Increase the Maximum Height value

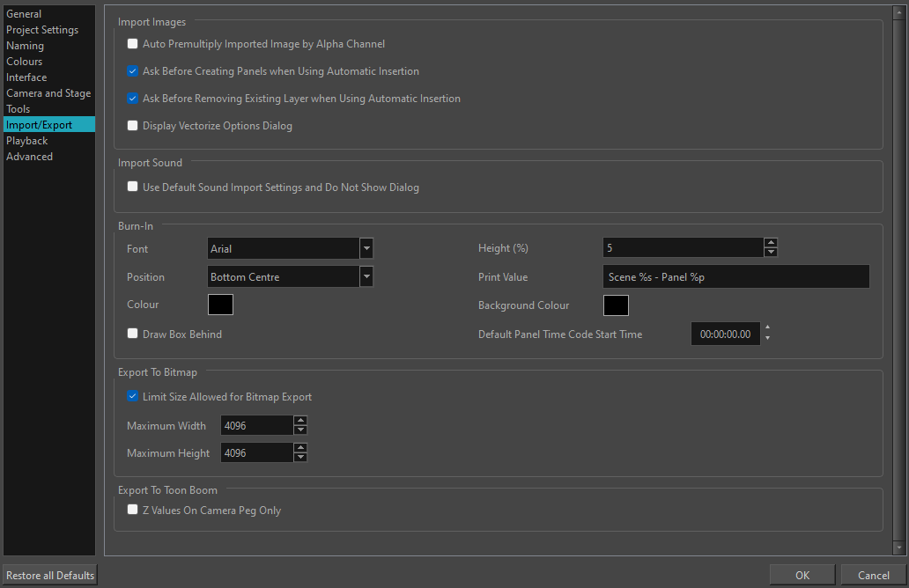[300, 448]
